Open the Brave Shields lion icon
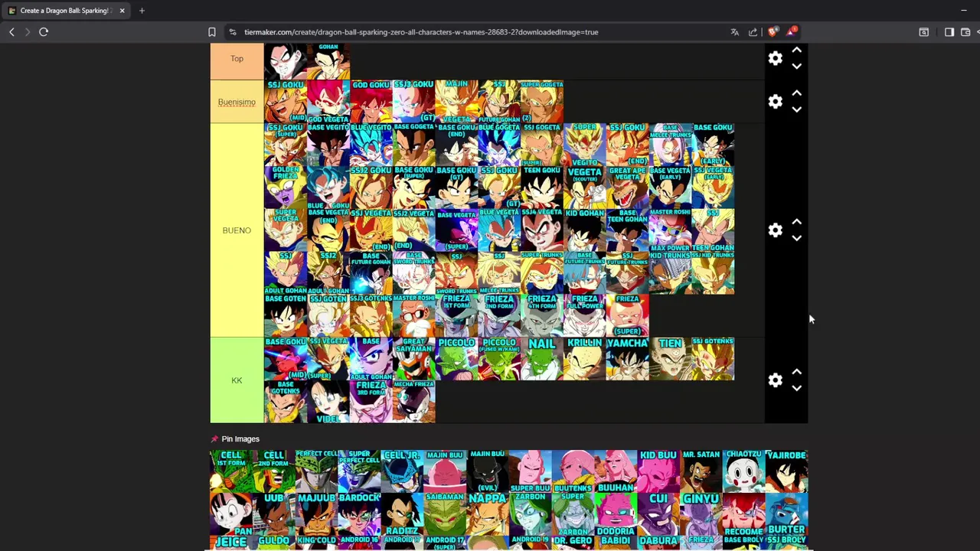The image size is (980, 551). point(772,32)
